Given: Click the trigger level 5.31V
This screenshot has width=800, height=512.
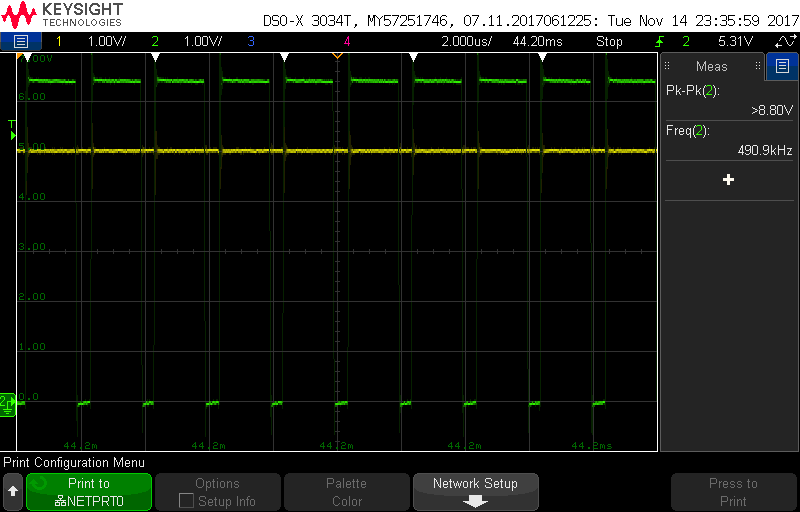Looking at the screenshot, I should click(x=735, y=41).
